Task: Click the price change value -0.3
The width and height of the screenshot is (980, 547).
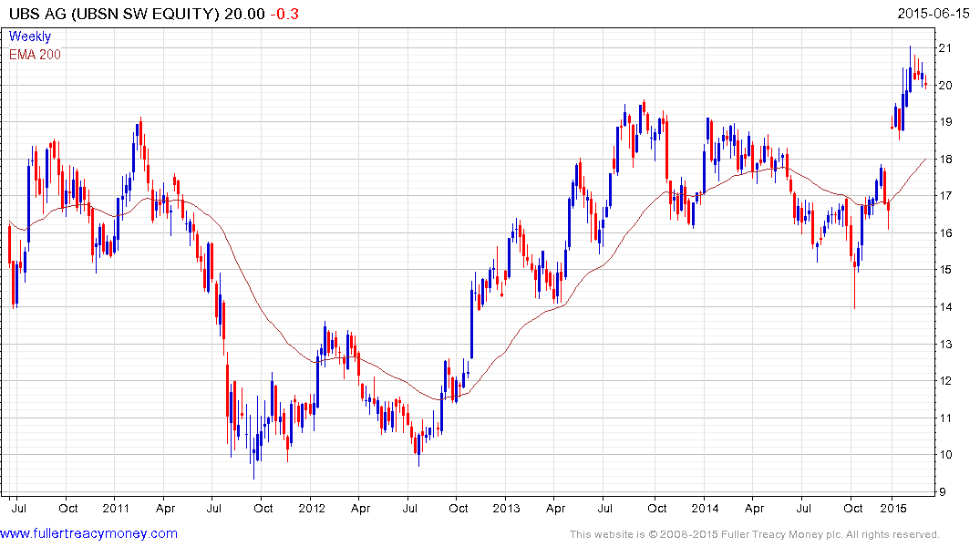Action: [x=284, y=14]
